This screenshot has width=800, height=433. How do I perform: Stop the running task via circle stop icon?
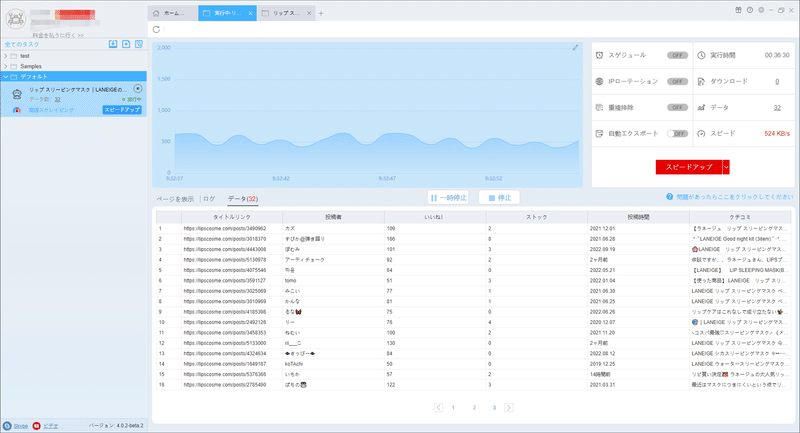138,89
